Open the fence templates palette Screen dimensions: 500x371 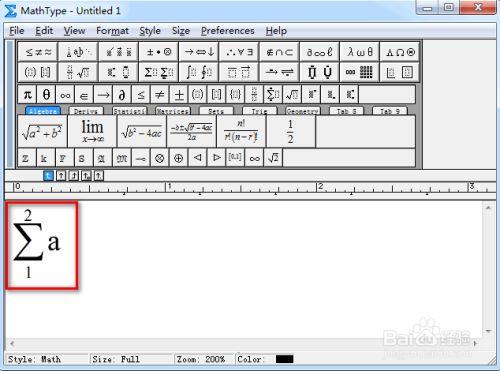38,72
